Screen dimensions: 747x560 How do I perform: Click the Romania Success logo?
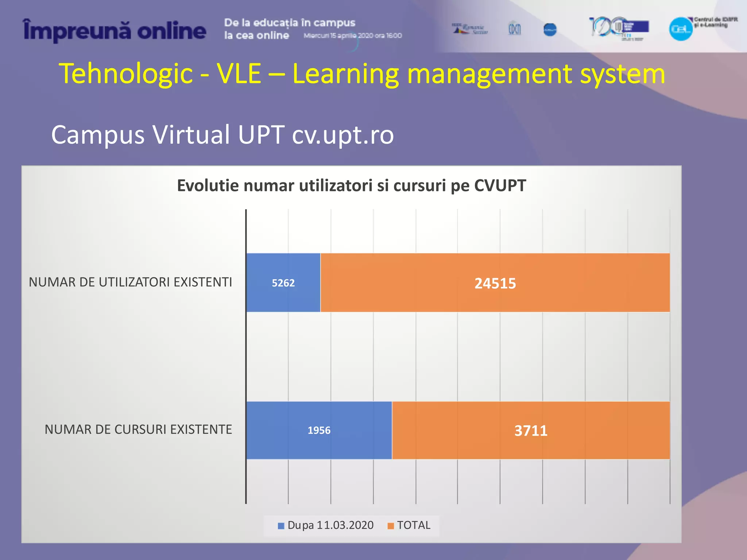(470, 29)
